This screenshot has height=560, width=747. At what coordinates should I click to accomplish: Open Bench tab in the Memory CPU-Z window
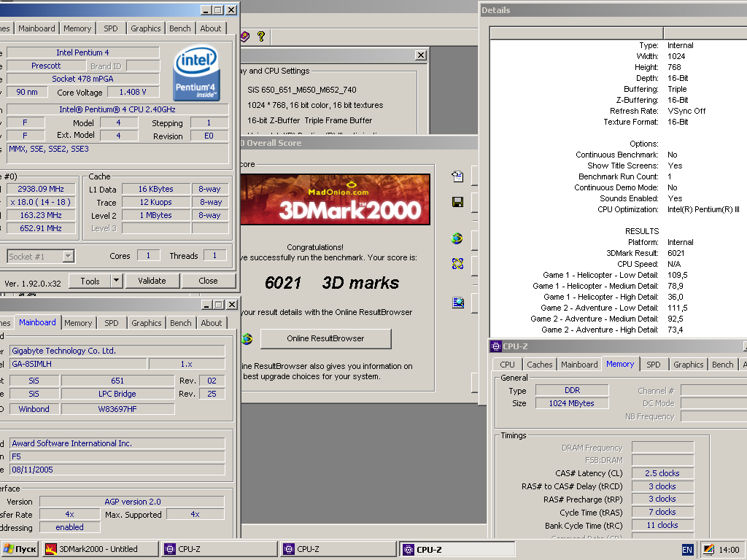pos(723,365)
